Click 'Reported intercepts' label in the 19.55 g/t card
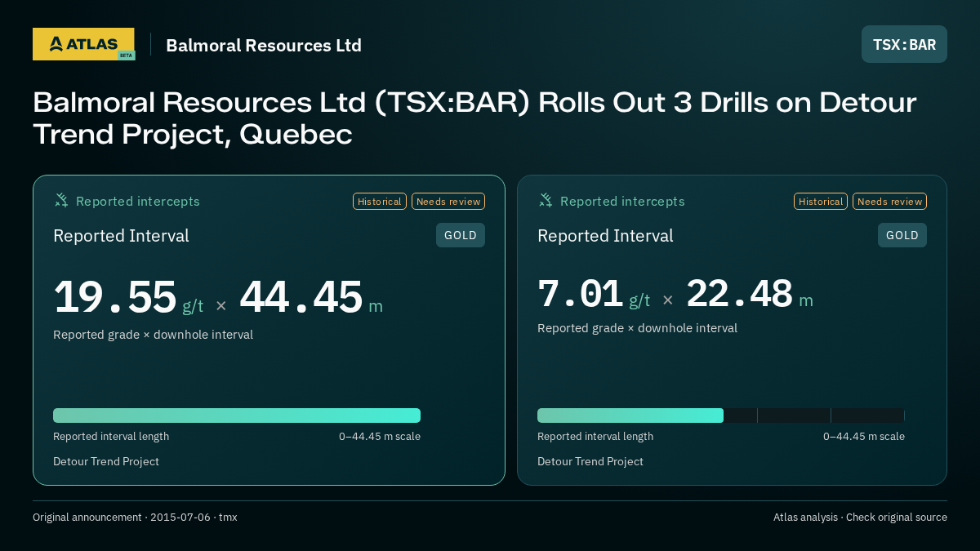The image size is (980, 551). (x=138, y=202)
